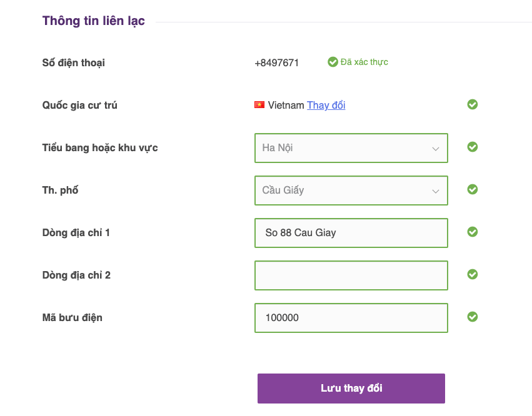Focus the empty Dòng địa chỉ 2 field
The height and width of the screenshot is (416, 532).
click(351, 275)
